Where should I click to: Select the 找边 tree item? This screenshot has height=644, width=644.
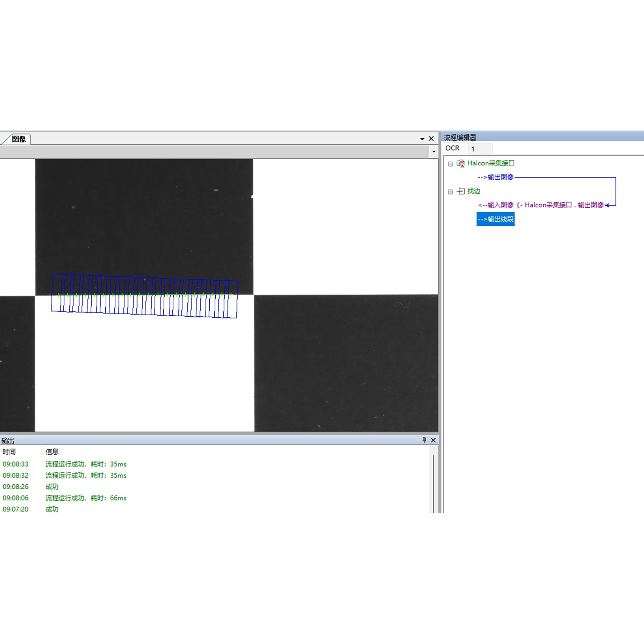coord(474,191)
